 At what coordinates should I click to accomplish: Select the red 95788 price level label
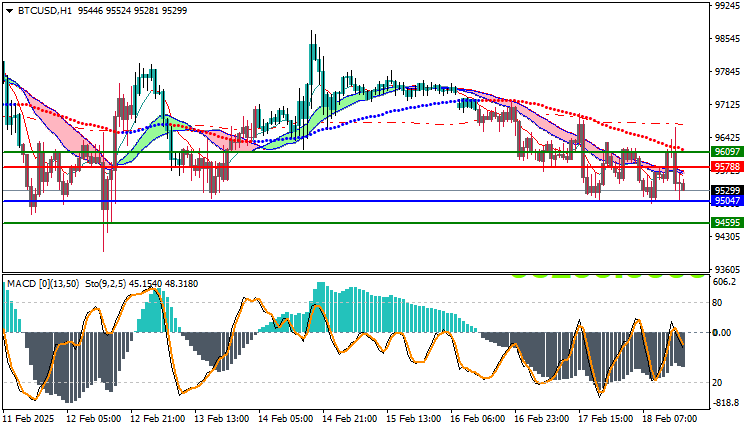[727, 167]
